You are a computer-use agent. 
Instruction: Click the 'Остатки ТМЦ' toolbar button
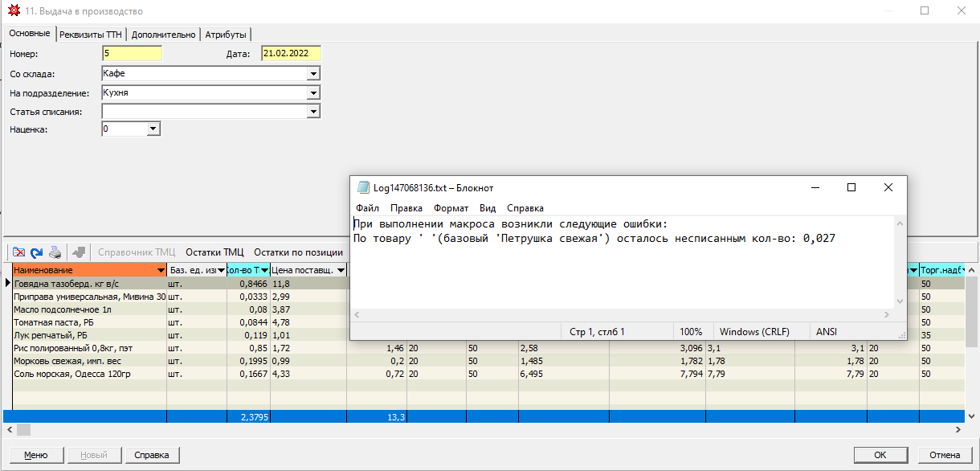214,252
